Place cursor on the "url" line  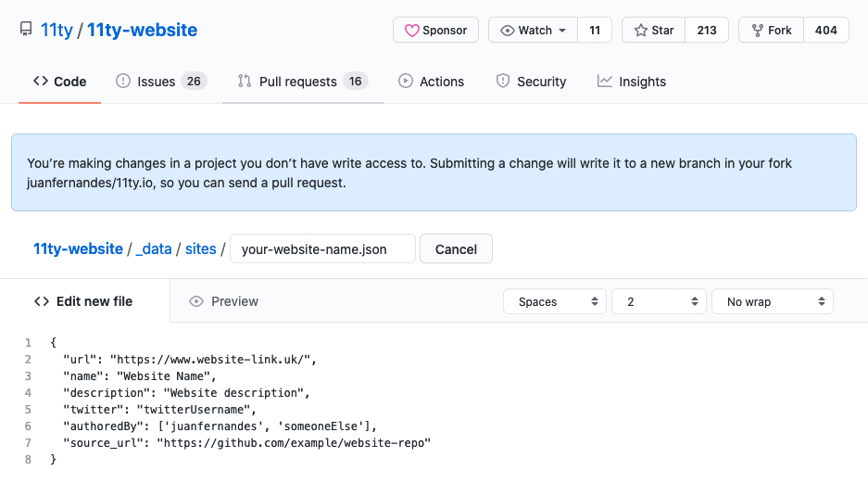pos(189,359)
